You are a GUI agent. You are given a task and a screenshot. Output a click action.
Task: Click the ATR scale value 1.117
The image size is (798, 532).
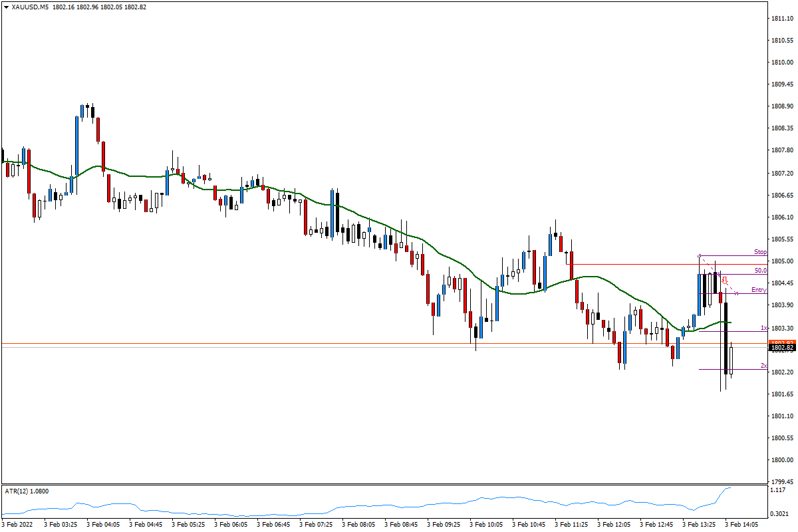779,491
